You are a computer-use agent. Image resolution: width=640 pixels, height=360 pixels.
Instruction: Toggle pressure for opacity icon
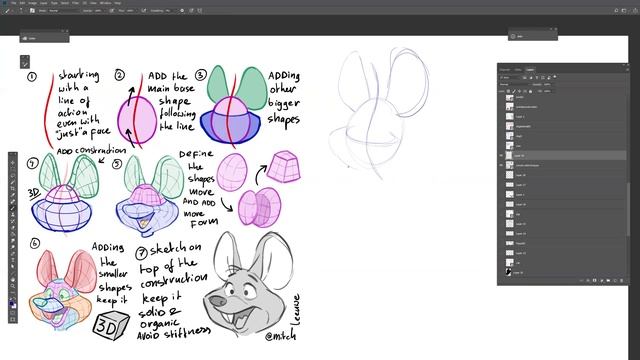pyautogui.click(x=111, y=11)
